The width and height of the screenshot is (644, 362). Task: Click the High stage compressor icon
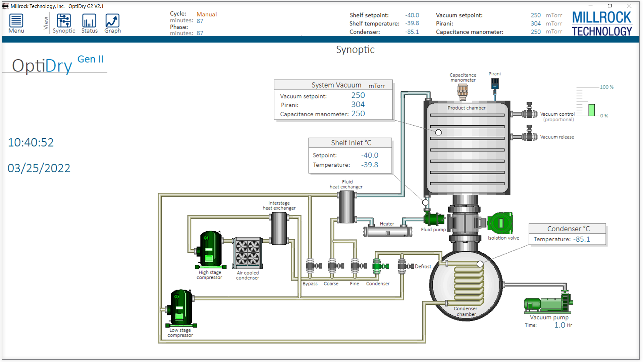tap(210, 250)
